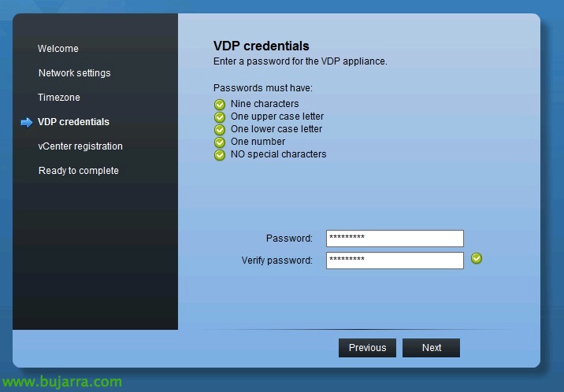Click the One number green checkmark
The image size is (564, 392).
(x=220, y=142)
